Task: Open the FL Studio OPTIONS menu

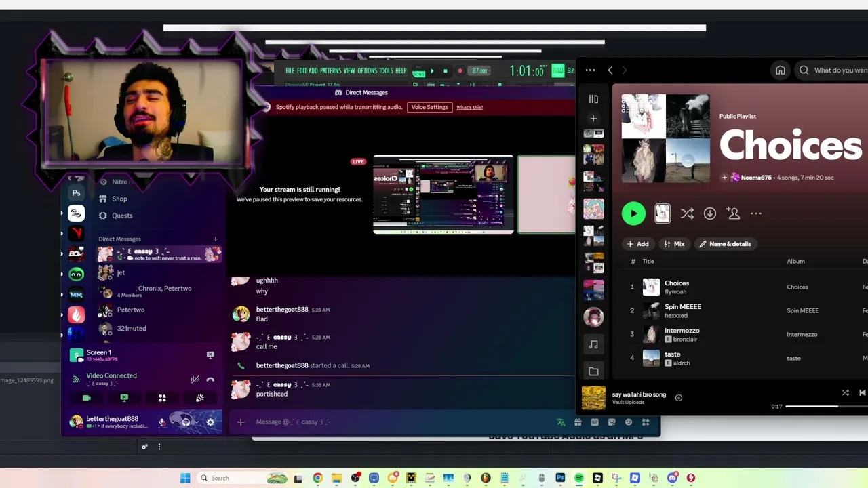Action: coord(367,70)
